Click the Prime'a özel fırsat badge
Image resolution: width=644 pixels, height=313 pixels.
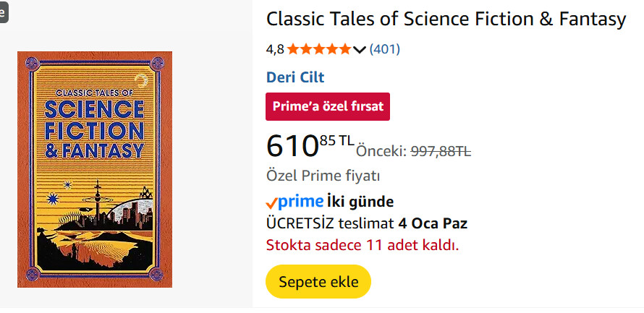coord(328,106)
